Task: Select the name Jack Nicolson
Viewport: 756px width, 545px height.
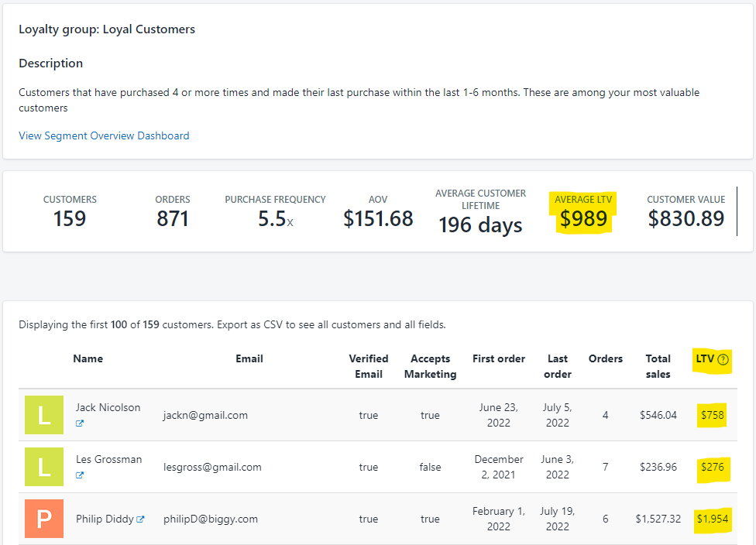Action: coord(108,407)
